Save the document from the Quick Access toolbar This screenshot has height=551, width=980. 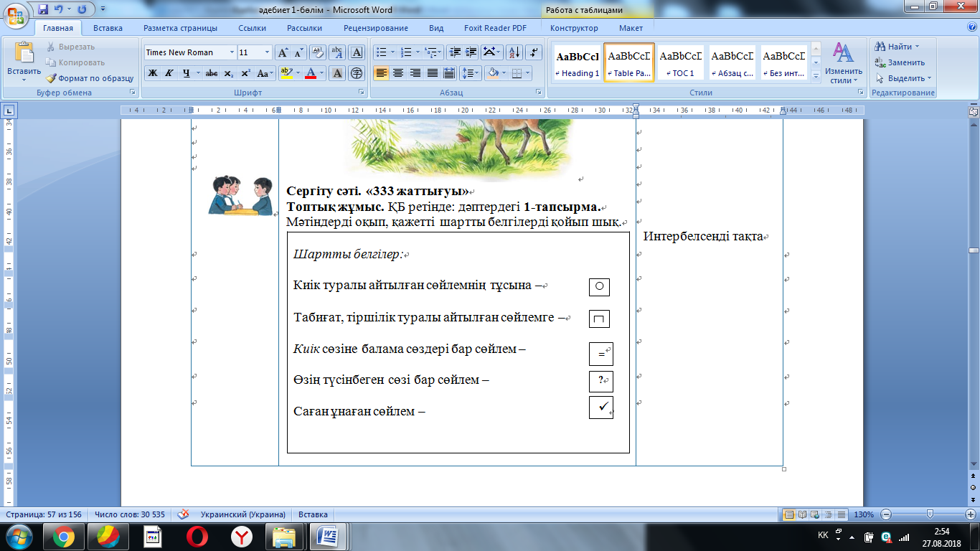pos(43,10)
